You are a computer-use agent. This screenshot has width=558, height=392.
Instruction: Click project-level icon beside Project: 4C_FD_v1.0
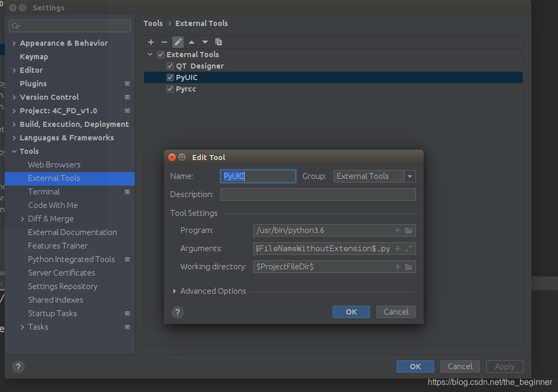pyautogui.click(x=127, y=111)
